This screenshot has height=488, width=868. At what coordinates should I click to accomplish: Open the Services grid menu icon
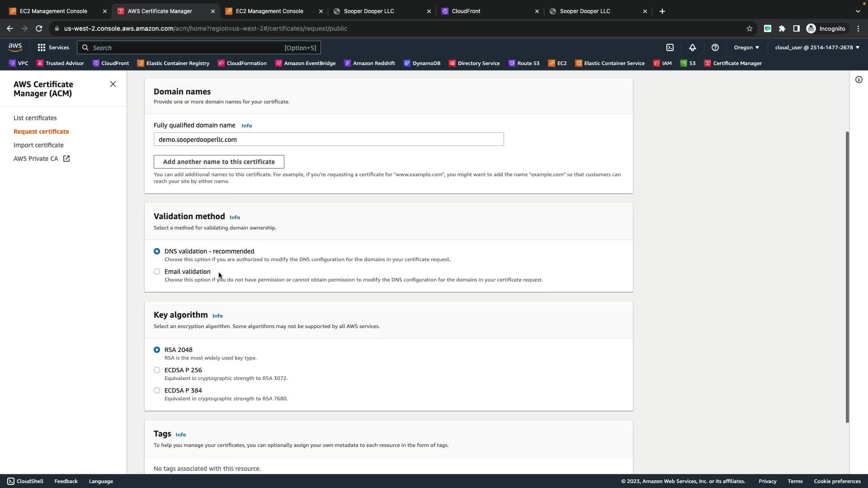[42, 47]
